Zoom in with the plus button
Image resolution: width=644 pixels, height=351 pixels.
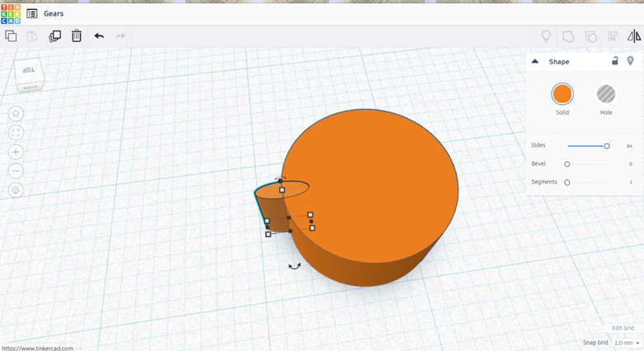coord(16,152)
